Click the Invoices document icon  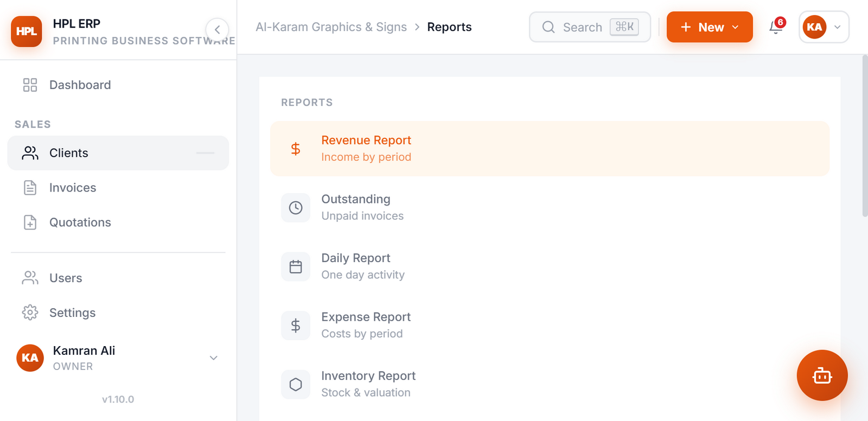pos(30,188)
